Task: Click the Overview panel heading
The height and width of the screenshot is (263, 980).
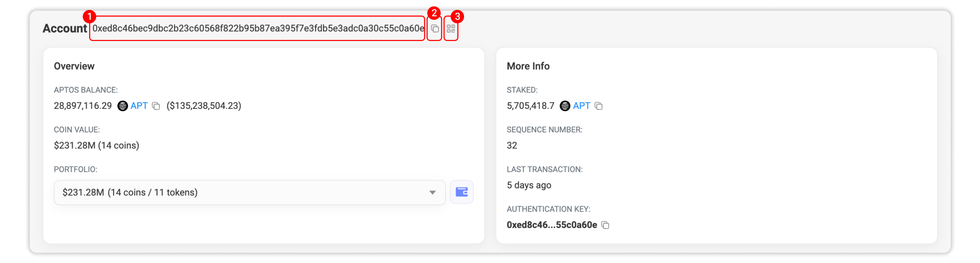Action: 74,66
